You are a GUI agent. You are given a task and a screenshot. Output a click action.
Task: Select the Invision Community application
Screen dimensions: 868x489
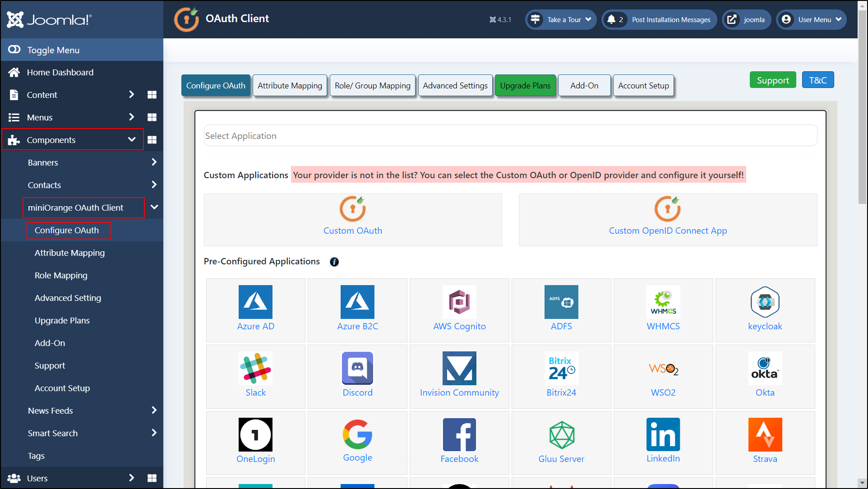tap(459, 376)
